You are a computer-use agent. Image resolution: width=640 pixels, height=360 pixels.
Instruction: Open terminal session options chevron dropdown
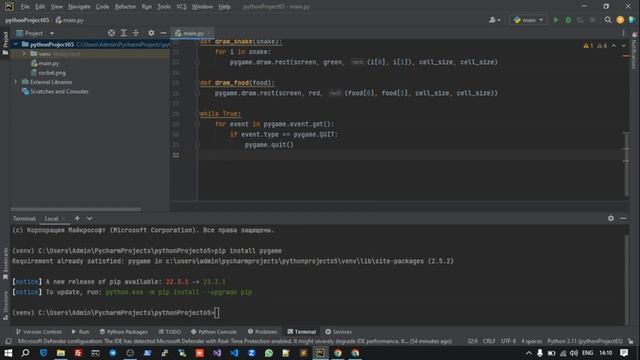coord(89,218)
